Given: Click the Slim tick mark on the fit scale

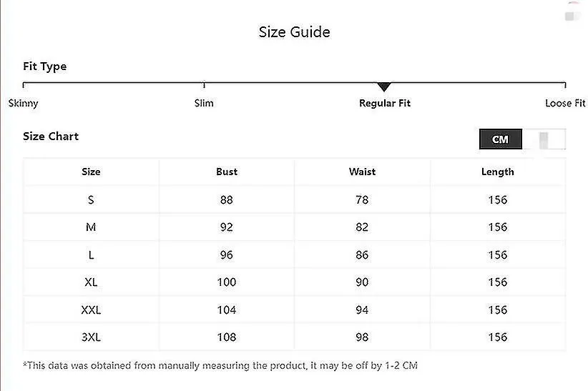Looking at the screenshot, I should click(204, 84).
